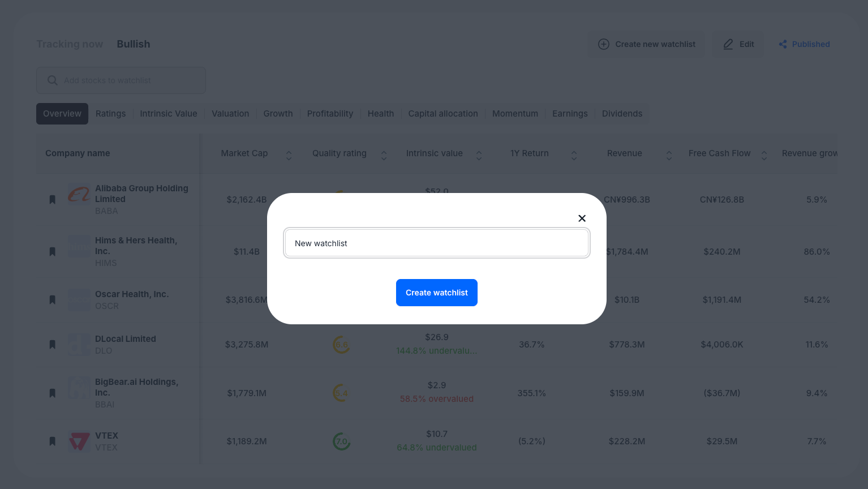
Task: Open DLocal Limited name
Action: 126,339
